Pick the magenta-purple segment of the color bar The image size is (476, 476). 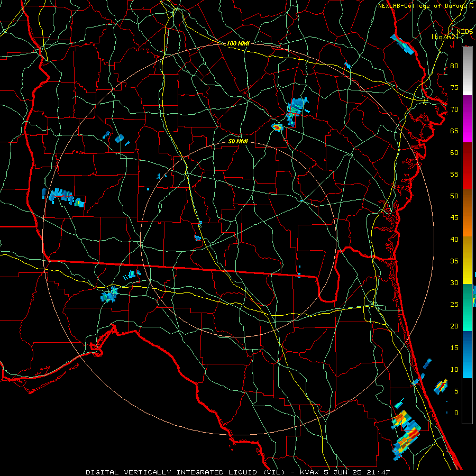[x=467, y=118]
